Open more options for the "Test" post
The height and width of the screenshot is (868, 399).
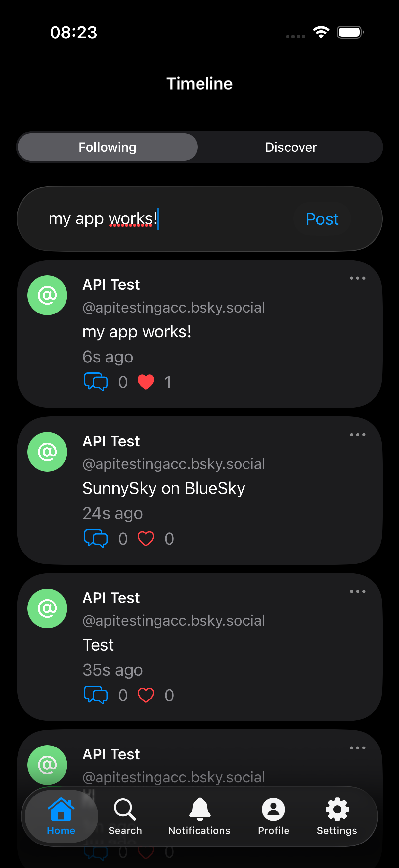click(357, 591)
